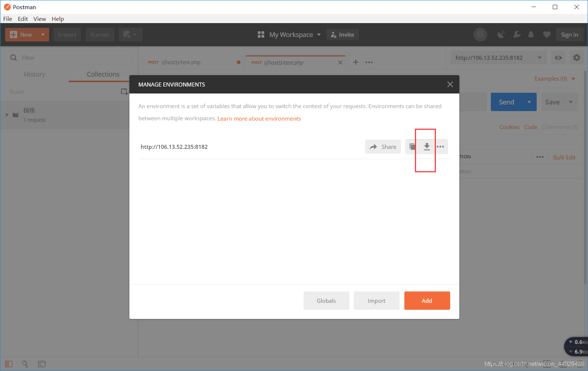Click the network speed floating widget
Viewport: 588px width, 371px height.
coord(576,347)
